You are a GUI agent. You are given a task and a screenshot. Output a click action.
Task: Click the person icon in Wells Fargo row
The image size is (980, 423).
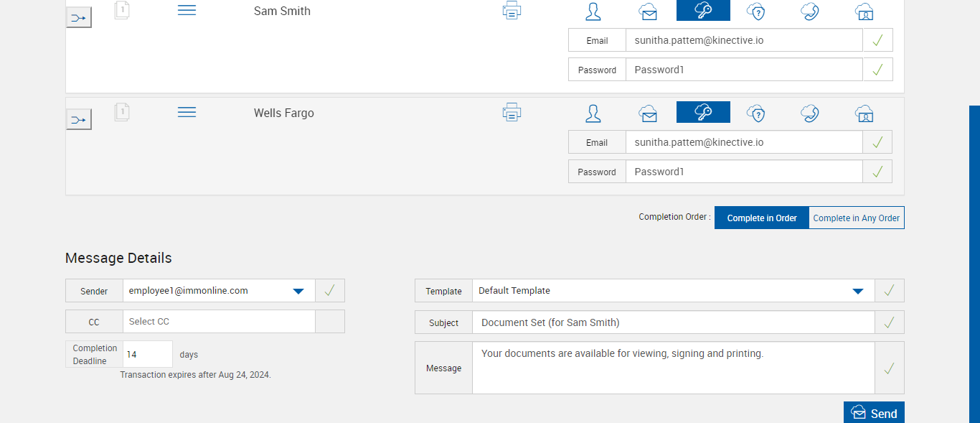point(593,113)
